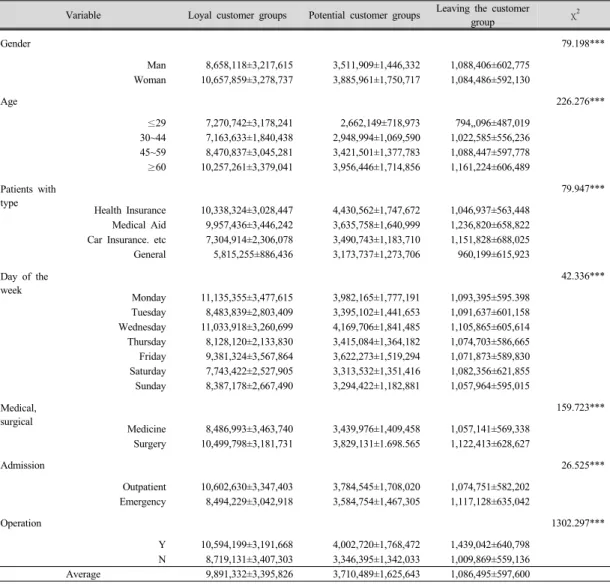Click the 'Tuesday' row label

pos(149,312)
